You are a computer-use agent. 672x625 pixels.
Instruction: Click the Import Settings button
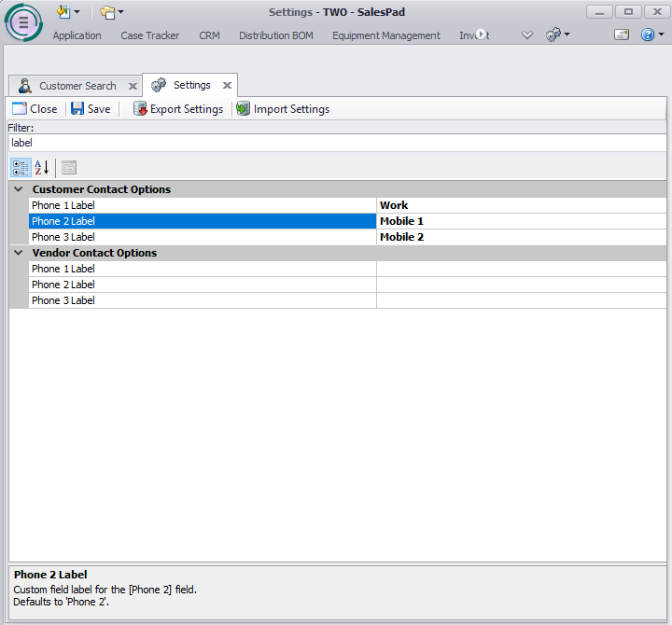(x=283, y=109)
